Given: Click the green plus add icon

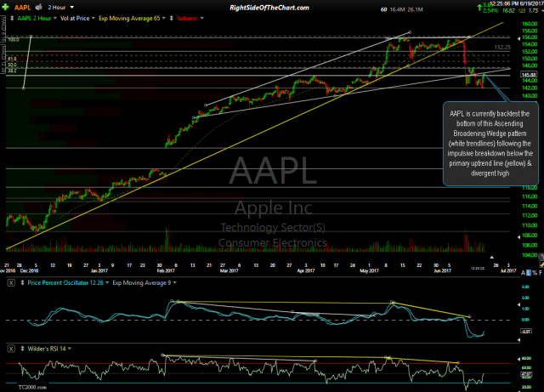Looking at the screenshot, I should [5, 7].
